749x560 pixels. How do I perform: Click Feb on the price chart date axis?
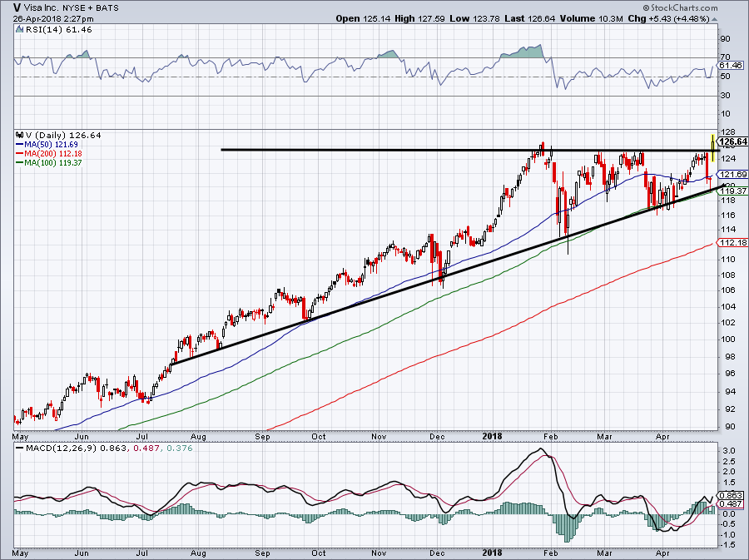pos(551,436)
